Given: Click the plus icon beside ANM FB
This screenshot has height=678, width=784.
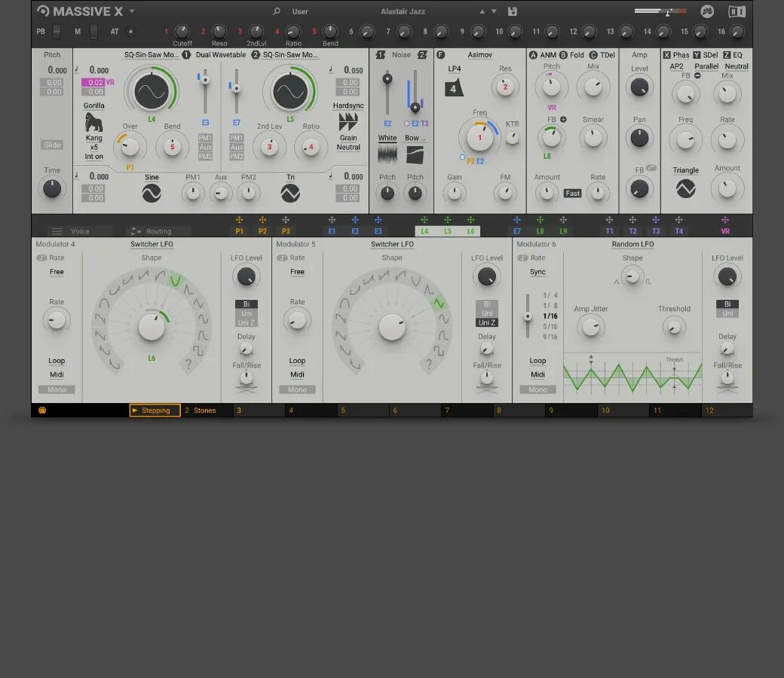Looking at the screenshot, I should [563, 120].
